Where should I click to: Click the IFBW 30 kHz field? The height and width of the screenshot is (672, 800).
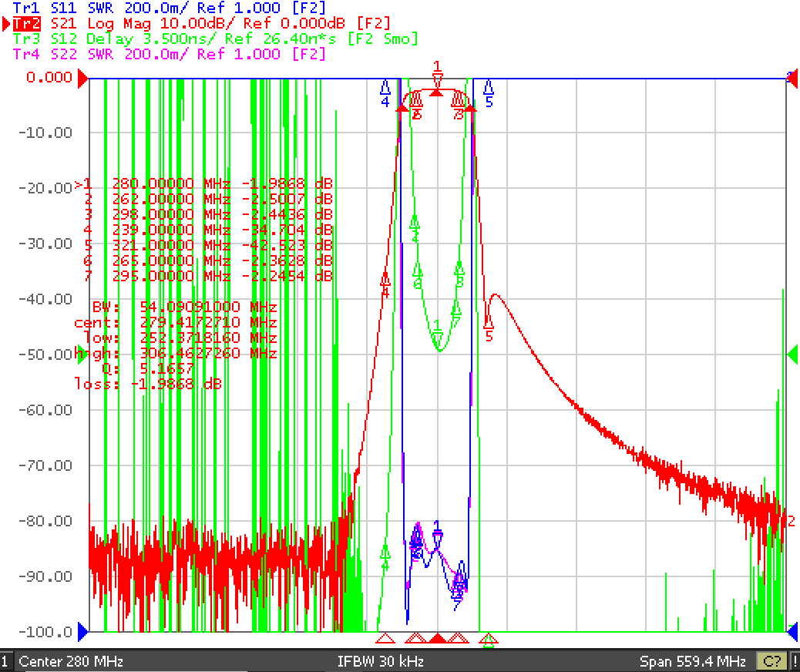point(381,662)
